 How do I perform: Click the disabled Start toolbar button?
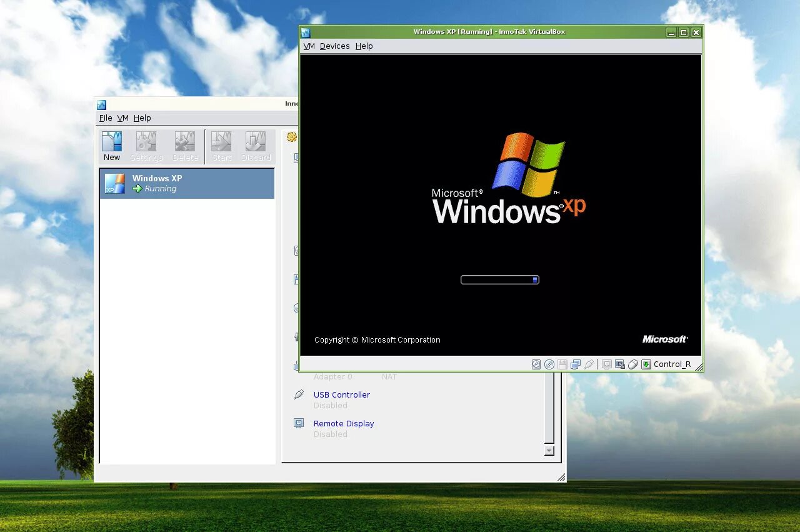221,146
